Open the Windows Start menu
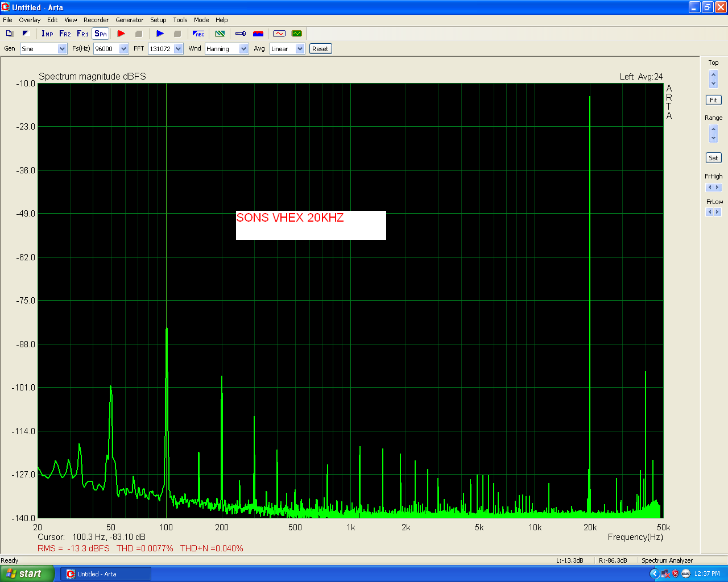Image resolution: width=728 pixels, height=582 pixels. point(27,574)
